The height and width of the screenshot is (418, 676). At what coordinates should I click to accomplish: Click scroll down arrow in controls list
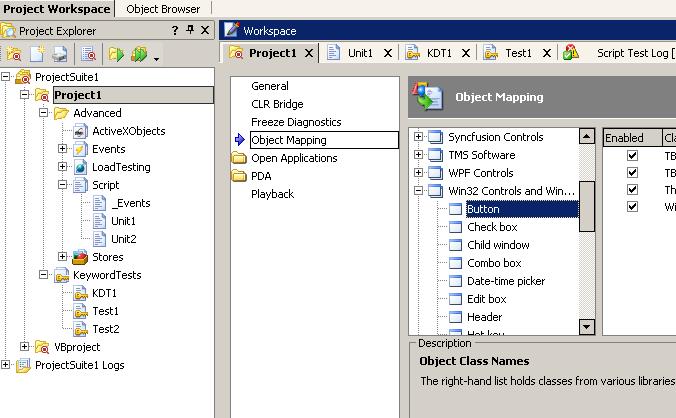pos(587,326)
